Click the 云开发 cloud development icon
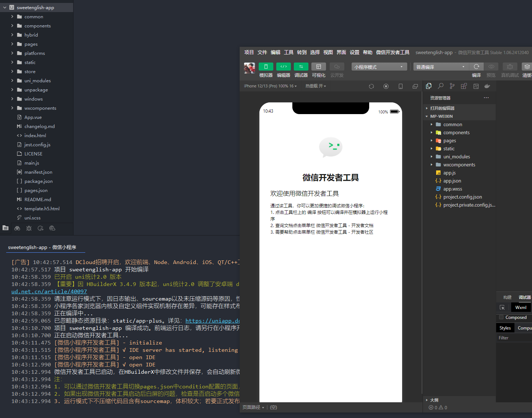 point(337,67)
